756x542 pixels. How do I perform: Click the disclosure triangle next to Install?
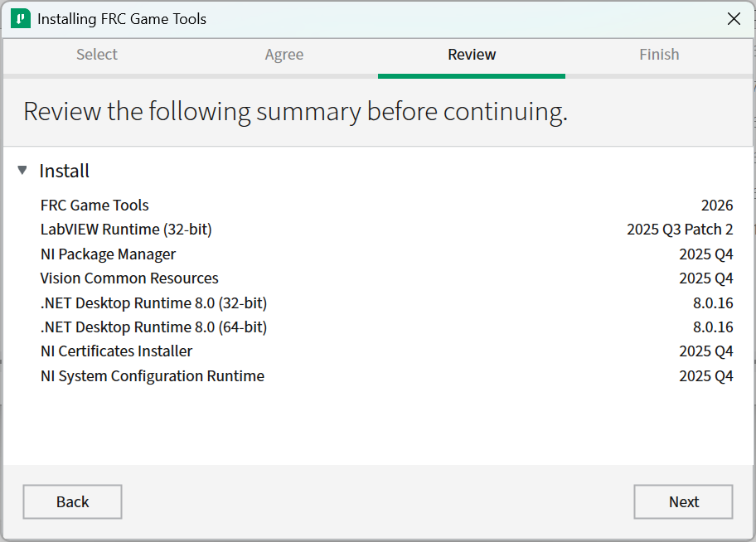pos(21,171)
